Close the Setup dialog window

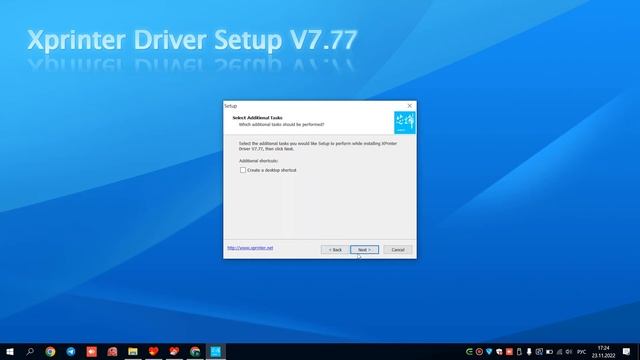[410, 106]
